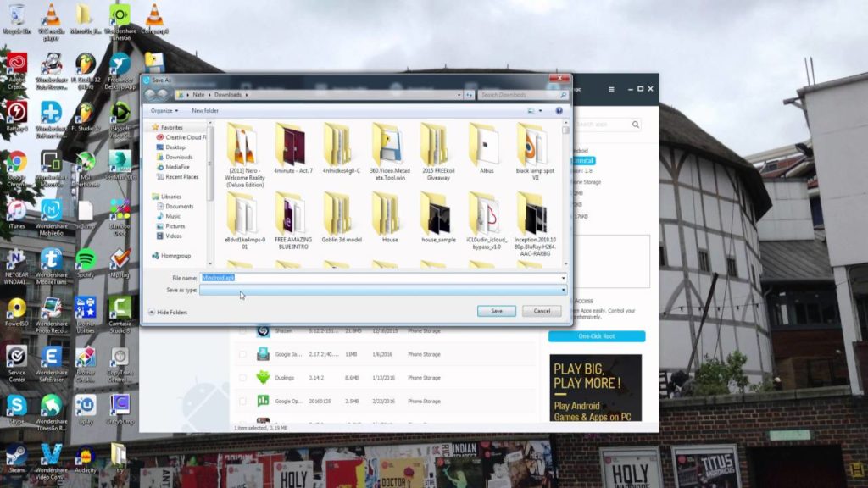868x488 pixels.
Task: Open the hamburger menu of the background app
Action: pos(611,89)
